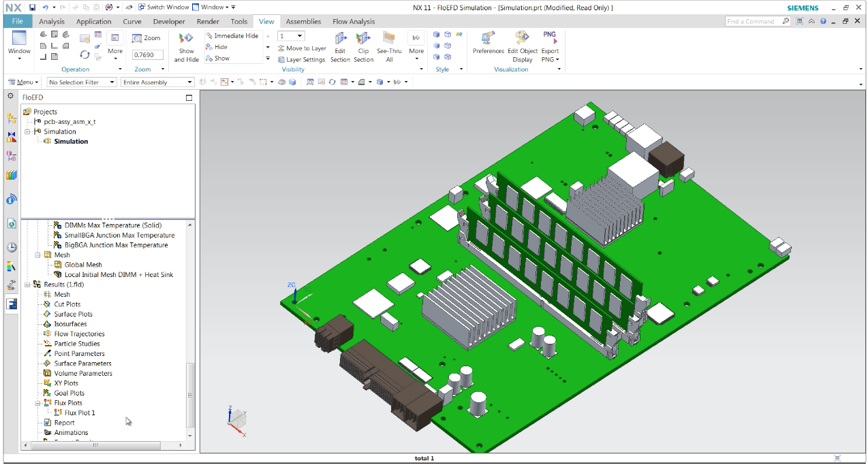Click the Switch Window button

[x=163, y=7]
